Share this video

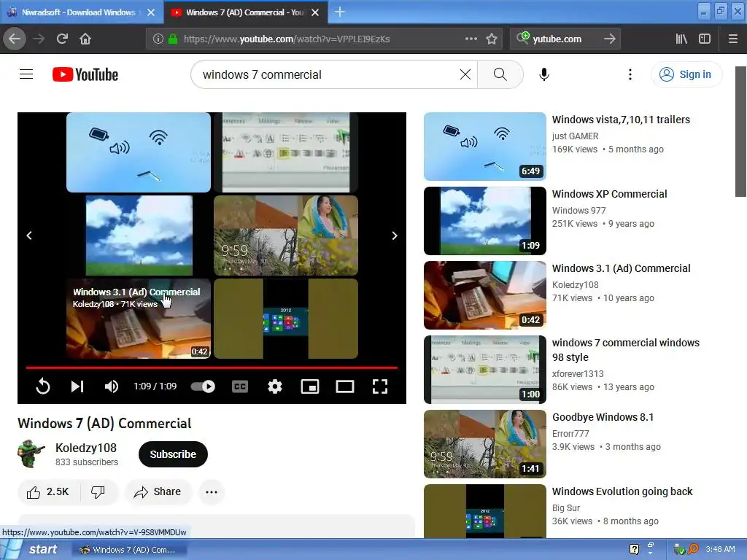tap(158, 492)
